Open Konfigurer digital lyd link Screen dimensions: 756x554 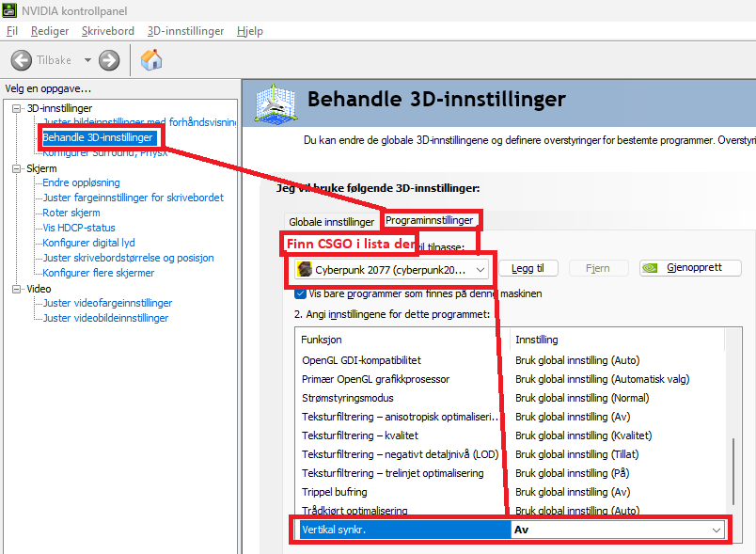tap(88, 243)
